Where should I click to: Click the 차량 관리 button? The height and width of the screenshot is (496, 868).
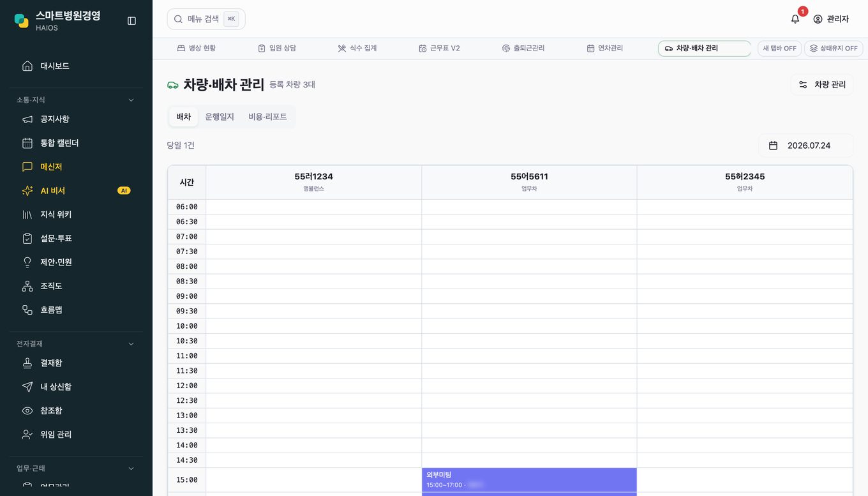click(x=822, y=84)
